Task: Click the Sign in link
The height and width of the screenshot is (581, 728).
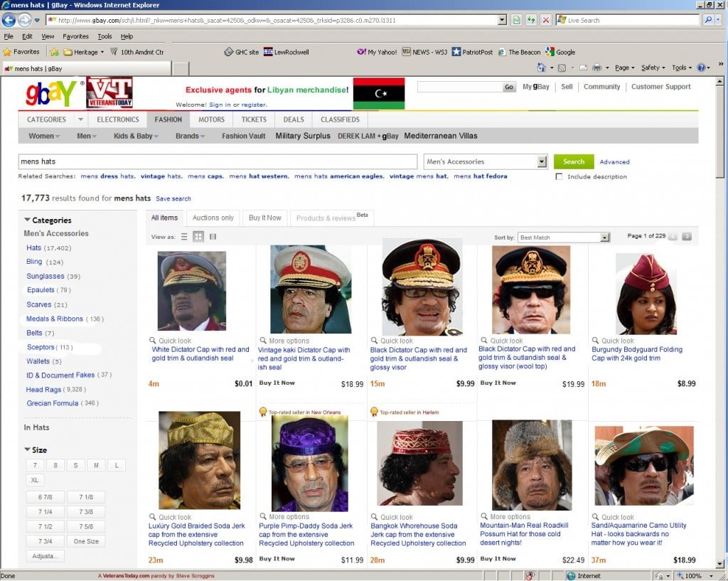Action: pos(220,105)
